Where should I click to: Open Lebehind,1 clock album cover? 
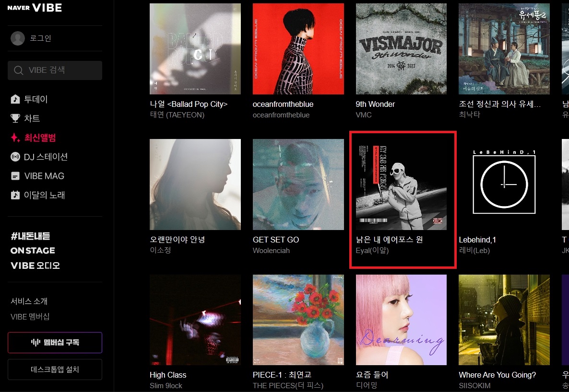[x=504, y=184]
